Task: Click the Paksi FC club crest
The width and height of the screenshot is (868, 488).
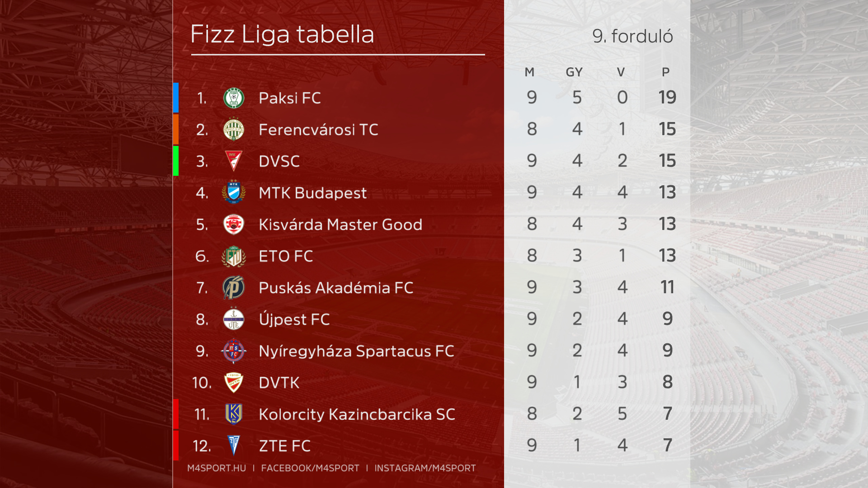Action: [234, 98]
